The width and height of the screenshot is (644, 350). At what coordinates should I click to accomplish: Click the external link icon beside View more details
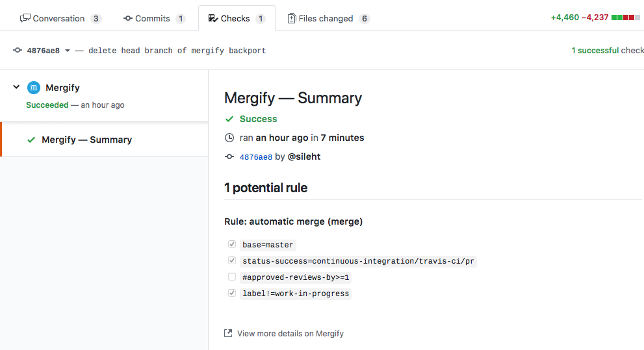pyautogui.click(x=228, y=333)
